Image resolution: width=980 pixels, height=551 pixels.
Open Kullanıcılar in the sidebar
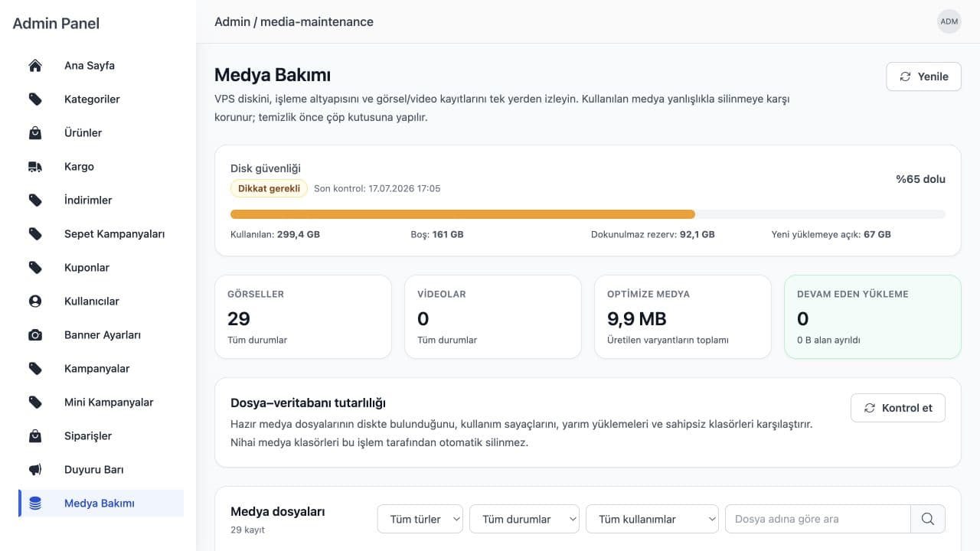pyautogui.click(x=101, y=302)
